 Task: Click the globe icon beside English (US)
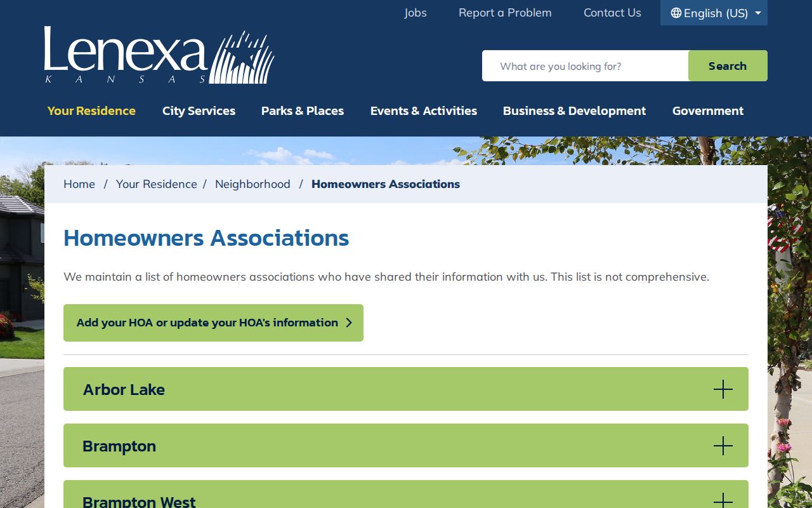coord(676,13)
